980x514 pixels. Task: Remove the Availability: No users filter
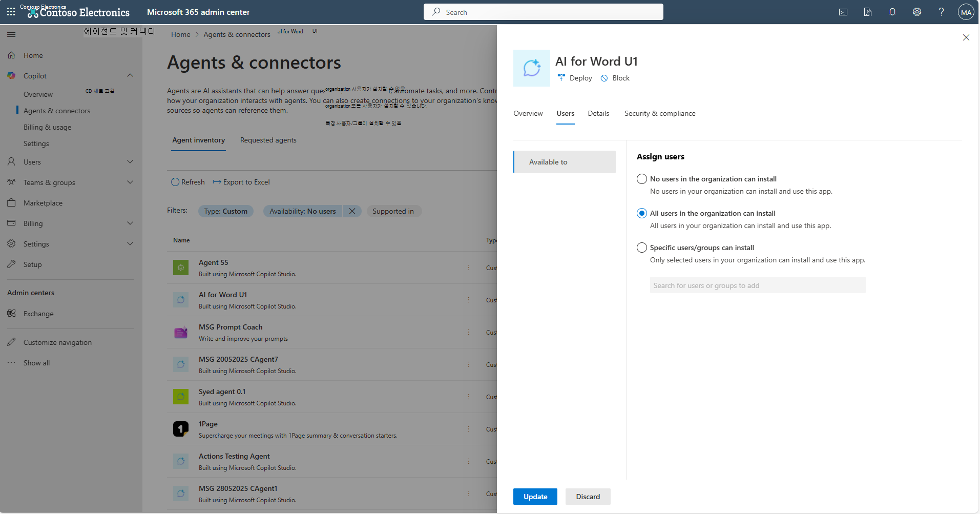[x=352, y=211]
